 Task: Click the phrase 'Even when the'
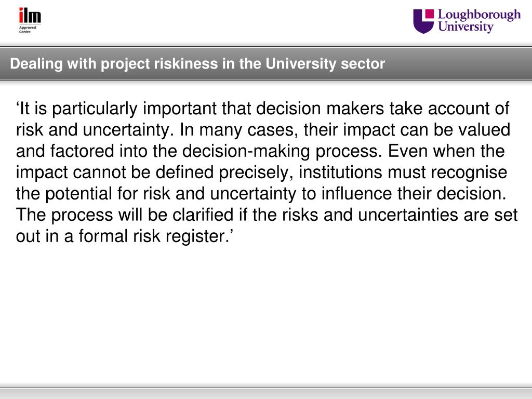coord(446,151)
